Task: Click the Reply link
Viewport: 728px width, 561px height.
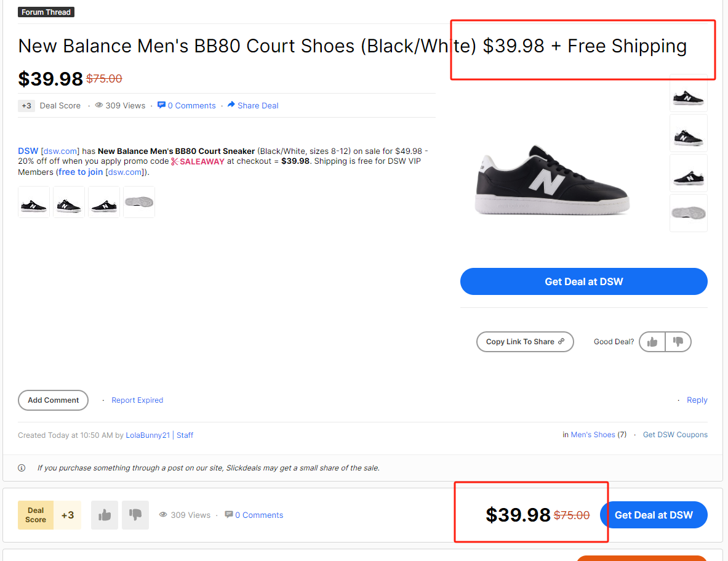Action: (x=697, y=400)
